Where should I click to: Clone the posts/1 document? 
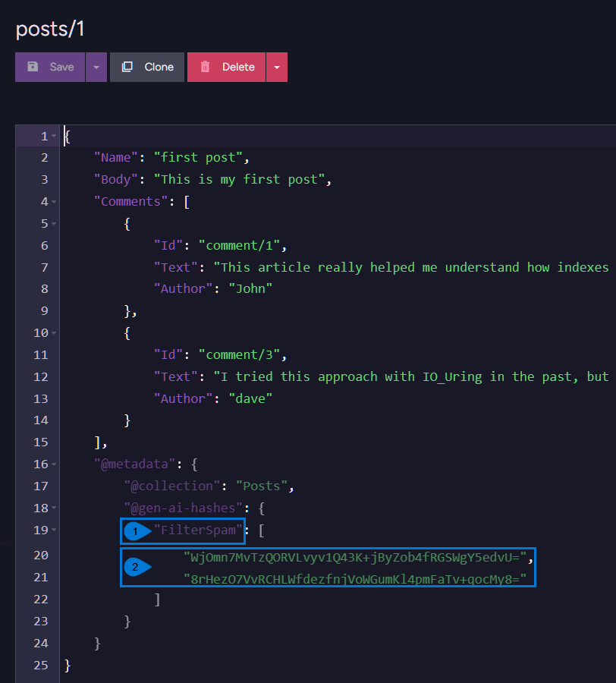coord(147,67)
